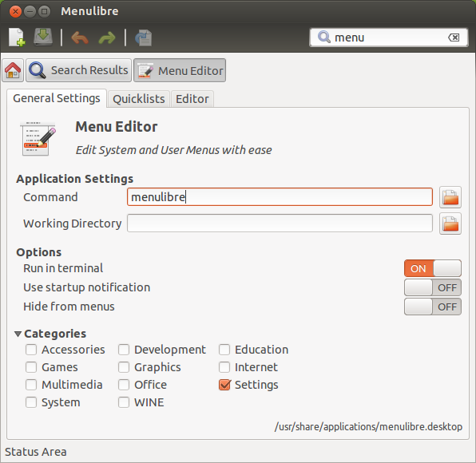Switch to the Editor tab

192,99
